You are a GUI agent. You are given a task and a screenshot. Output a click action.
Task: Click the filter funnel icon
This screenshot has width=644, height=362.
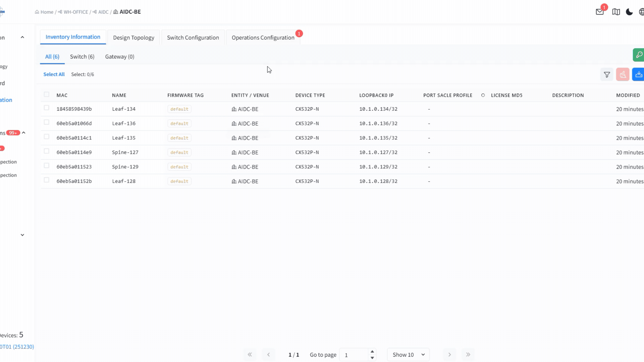click(x=607, y=75)
